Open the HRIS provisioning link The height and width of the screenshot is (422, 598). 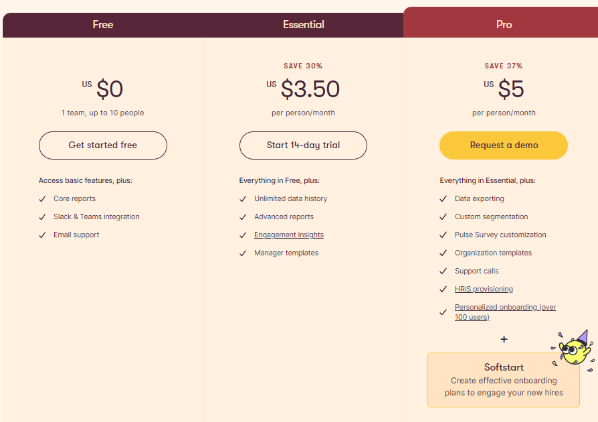pos(484,289)
